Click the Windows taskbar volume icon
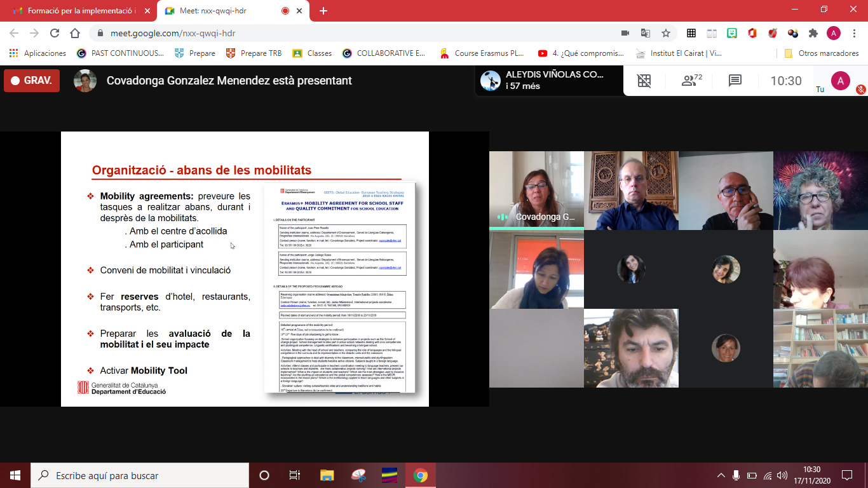The height and width of the screenshot is (488, 868). [782, 475]
